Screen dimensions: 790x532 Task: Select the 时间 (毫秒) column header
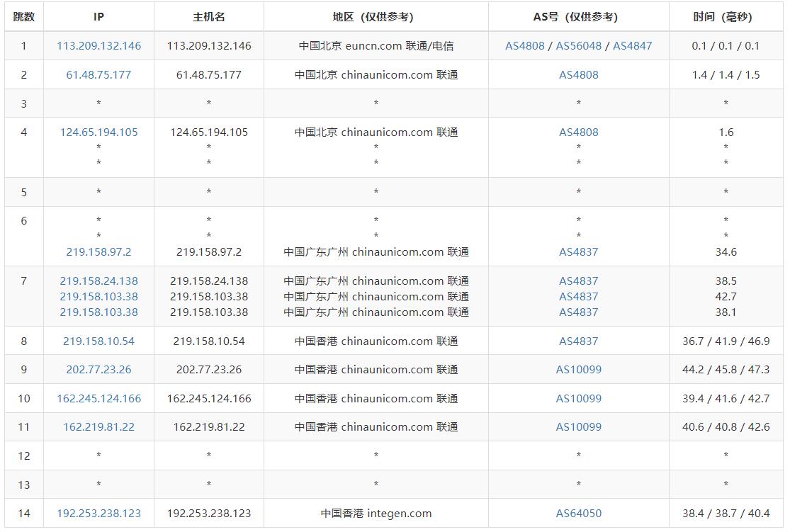[x=726, y=16]
